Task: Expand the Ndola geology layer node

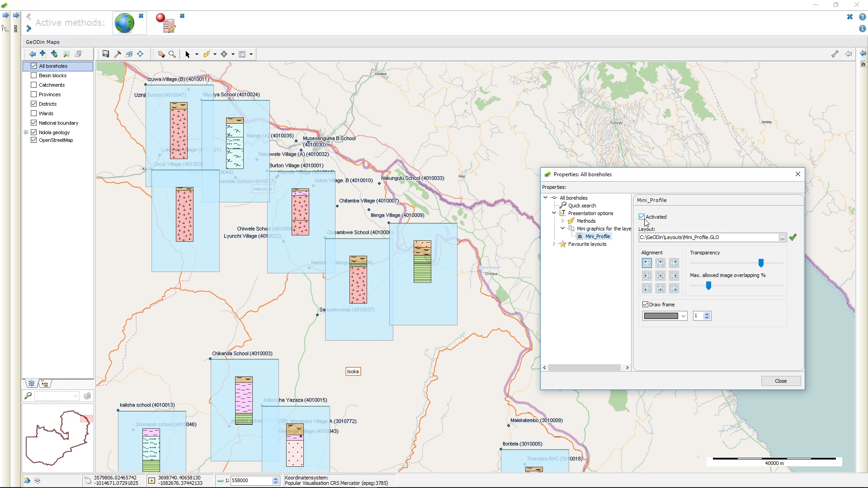Action: pyautogui.click(x=26, y=132)
